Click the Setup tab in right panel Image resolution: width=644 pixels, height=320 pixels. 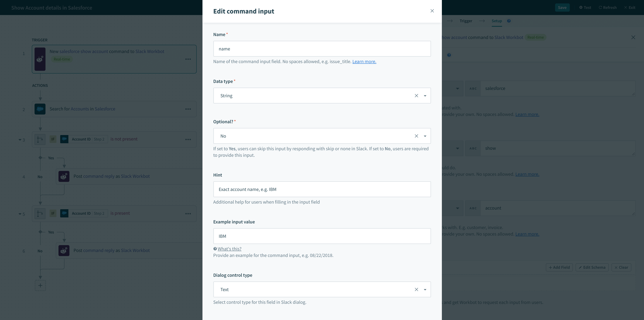pyautogui.click(x=497, y=21)
